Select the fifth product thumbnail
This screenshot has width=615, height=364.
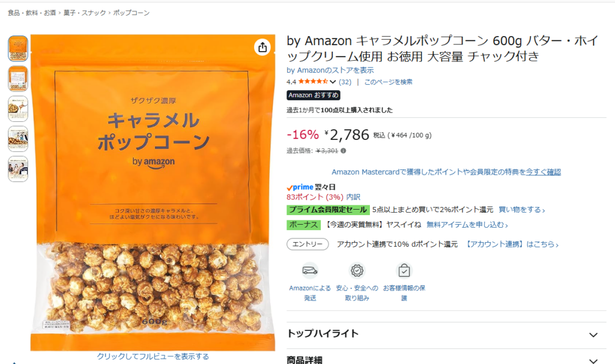point(18,169)
